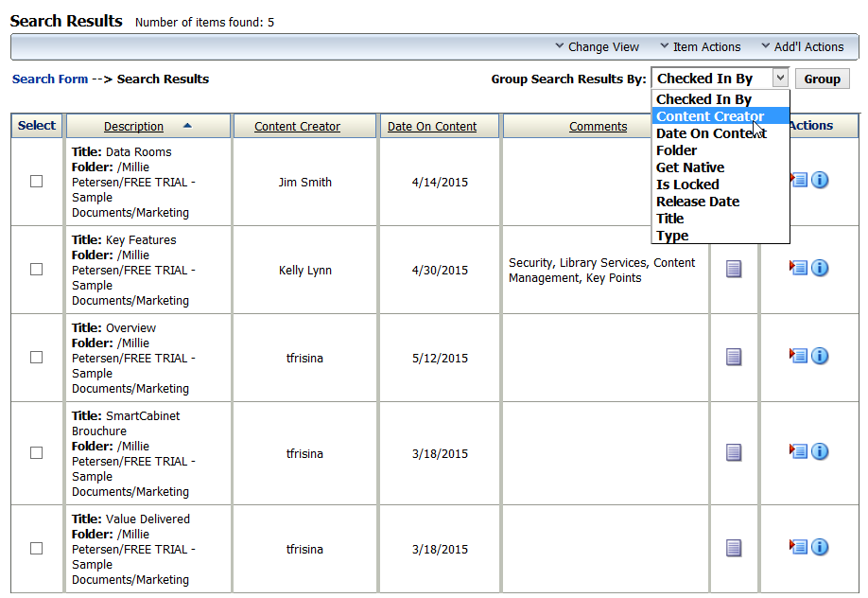The image size is (868, 598).
Task: Check the select box for Overview
Action: 36,357
